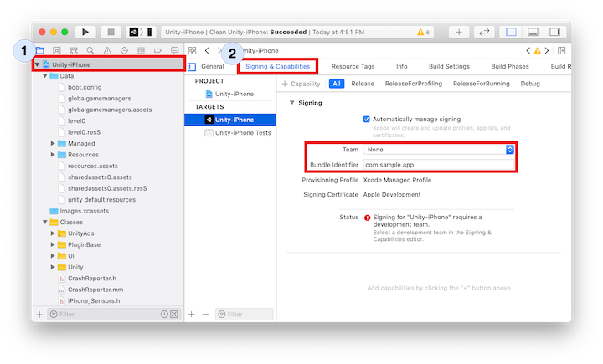Select CrashReporter.mm file in navigator
Screen dimensions: 603x364
(90, 289)
